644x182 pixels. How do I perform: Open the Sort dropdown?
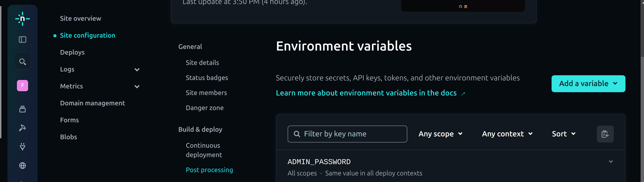(x=564, y=134)
